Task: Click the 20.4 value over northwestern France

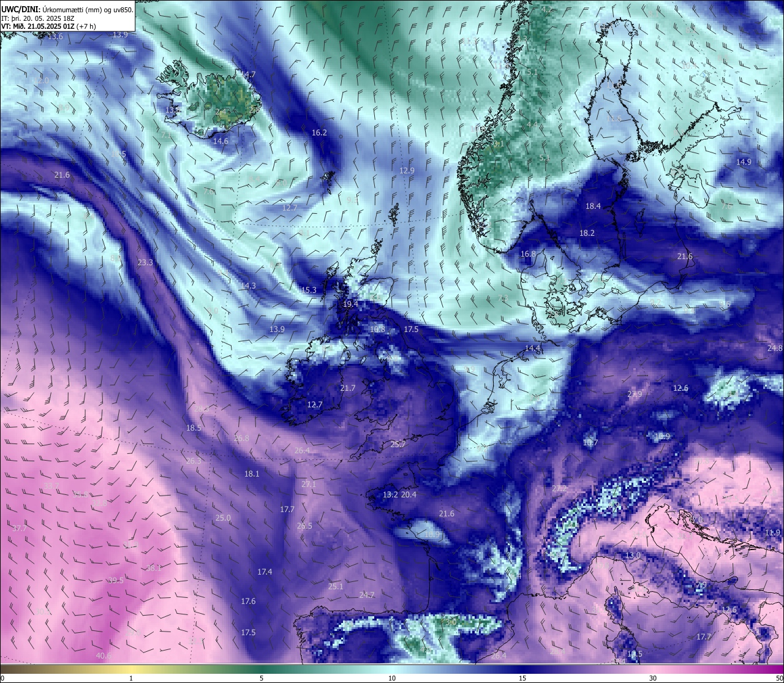Action: click(x=409, y=494)
